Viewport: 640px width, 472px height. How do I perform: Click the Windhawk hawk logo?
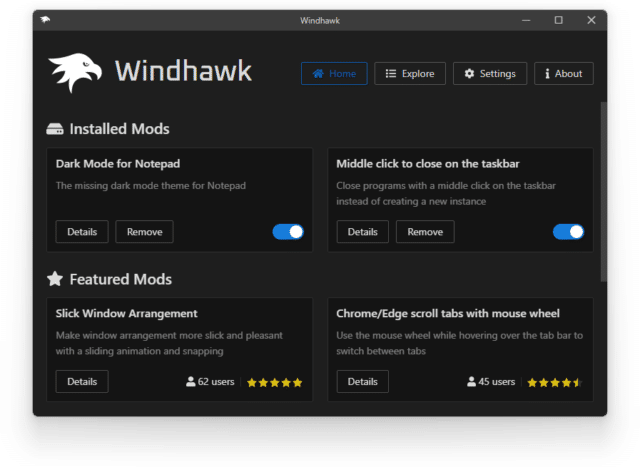tap(75, 72)
